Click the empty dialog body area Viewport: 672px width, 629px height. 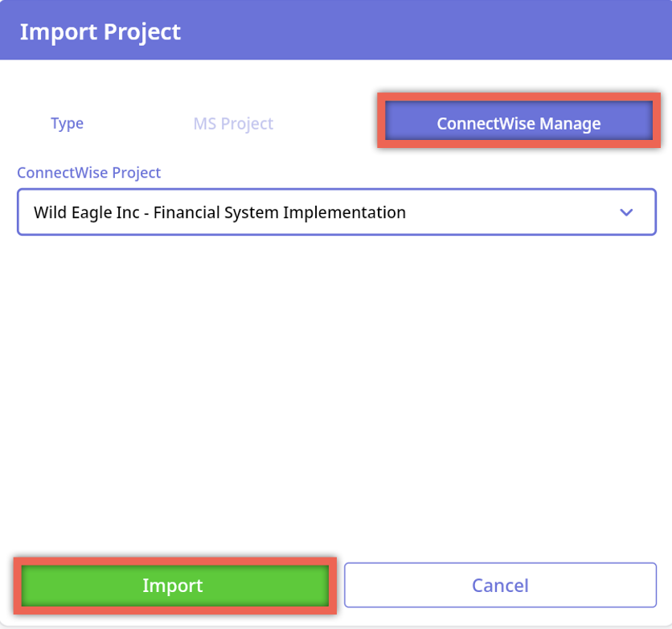[336, 386]
